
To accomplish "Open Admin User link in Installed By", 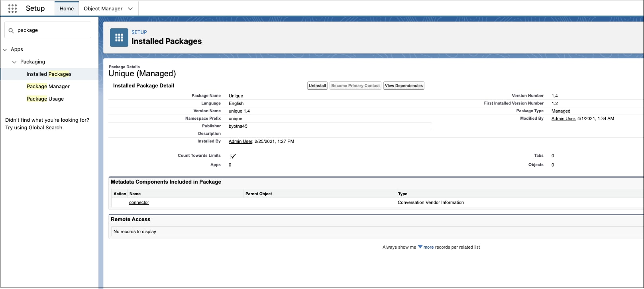I will [240, 142].
